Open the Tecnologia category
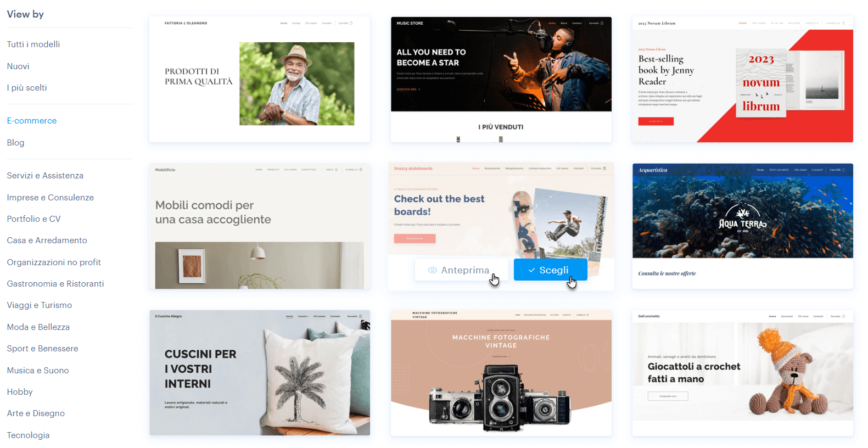 tap(28, 435)
